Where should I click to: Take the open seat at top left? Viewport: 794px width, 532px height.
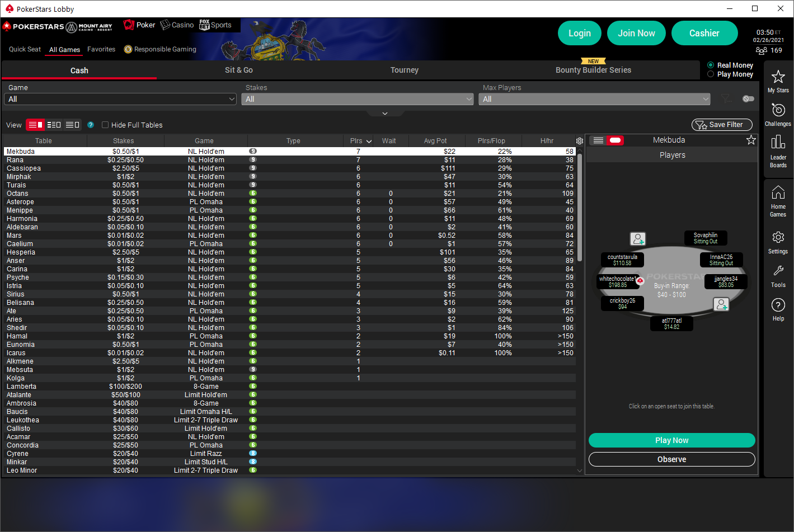point(638,239)
